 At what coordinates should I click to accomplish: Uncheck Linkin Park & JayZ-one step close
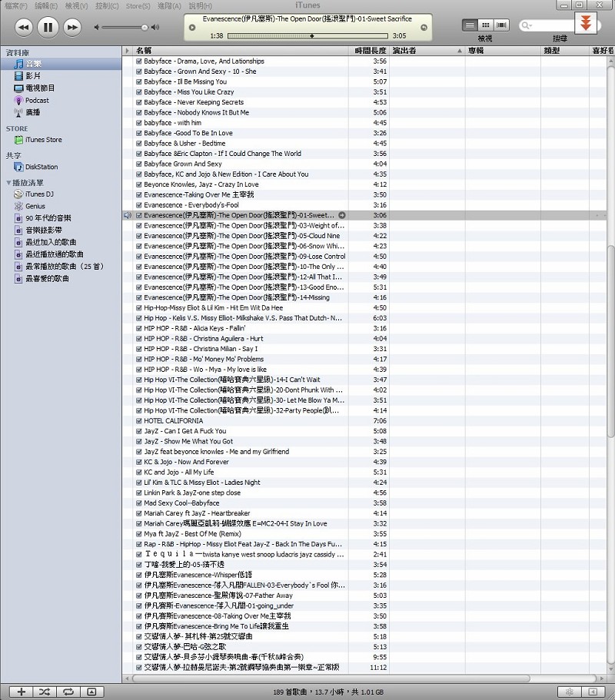coord(139,493)
